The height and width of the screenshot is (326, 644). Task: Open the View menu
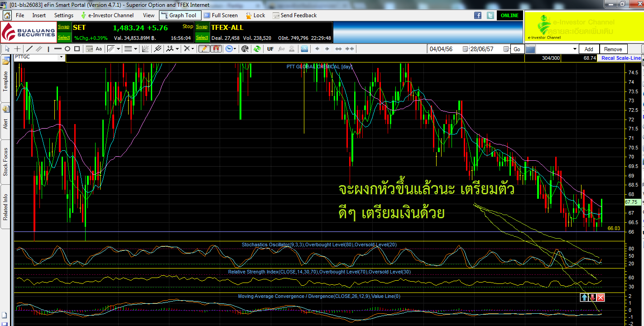point(149,15)
